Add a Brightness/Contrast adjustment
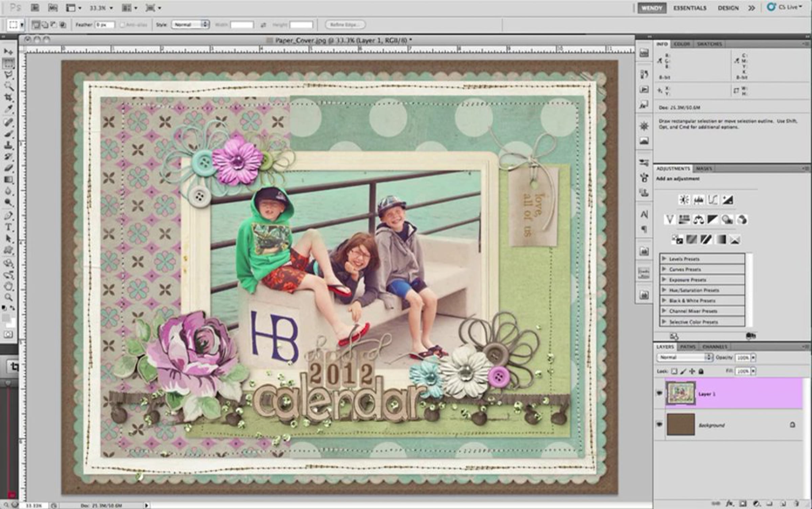Viewport: 812px width, 509px height. [x=684, y=200]
